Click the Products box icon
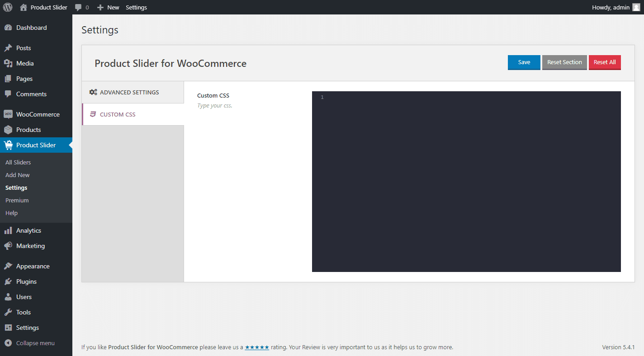Image resolution: width=644 pixels, height=356 pixels. (8, 130)
